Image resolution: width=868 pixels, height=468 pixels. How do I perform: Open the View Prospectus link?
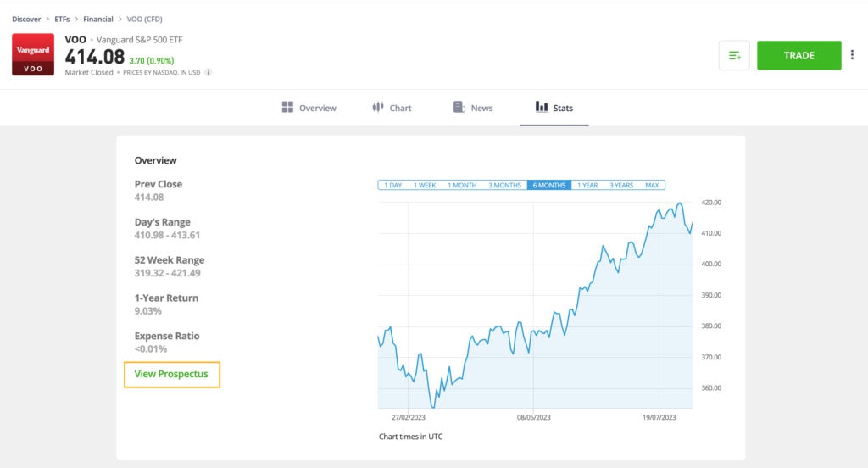point(171,375)
